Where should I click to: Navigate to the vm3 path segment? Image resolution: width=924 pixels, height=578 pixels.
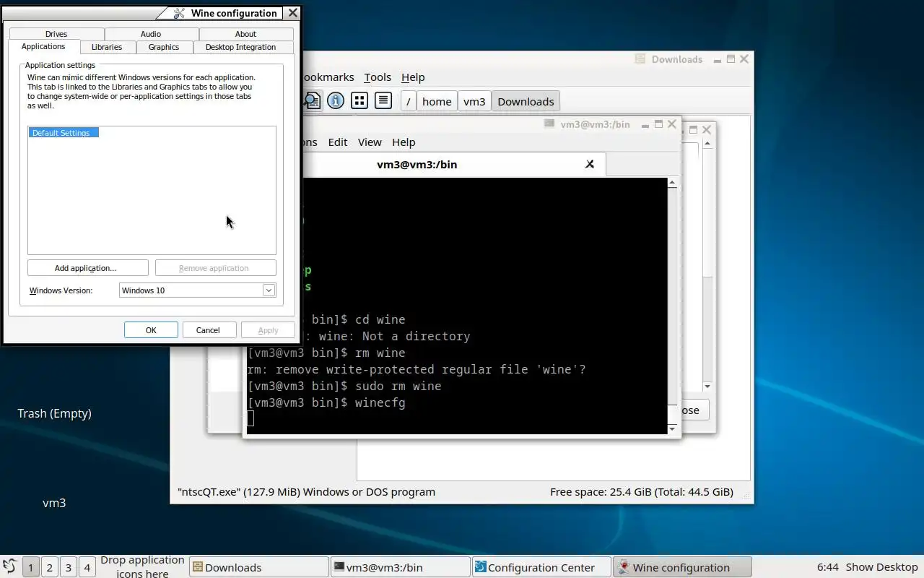pyautogui.click(x=474, y=101)
